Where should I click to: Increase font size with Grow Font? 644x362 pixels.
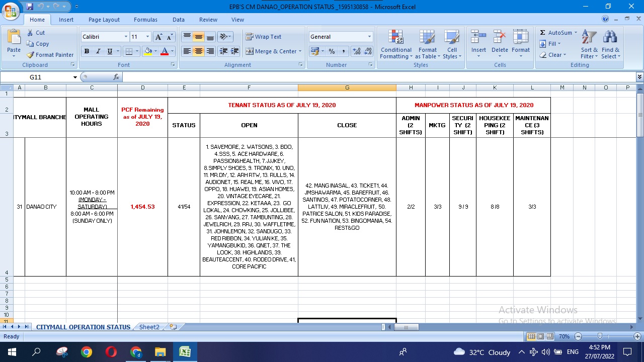158,37
